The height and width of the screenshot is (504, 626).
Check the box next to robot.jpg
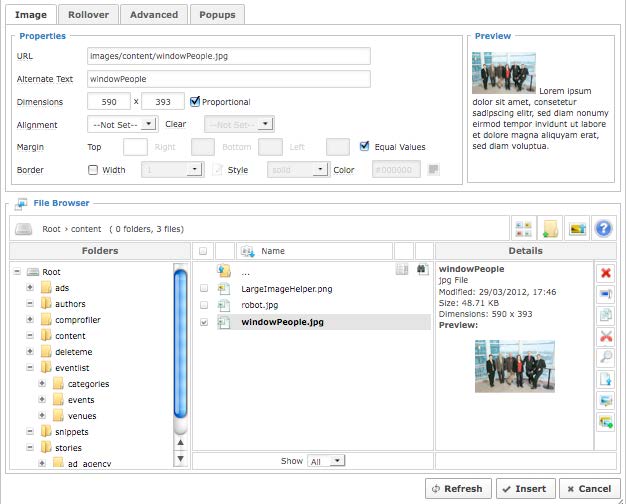(204, 305)
